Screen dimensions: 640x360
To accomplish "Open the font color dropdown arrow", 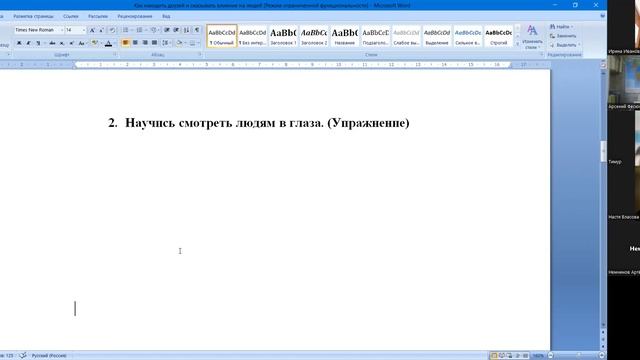I will (115, 43).
